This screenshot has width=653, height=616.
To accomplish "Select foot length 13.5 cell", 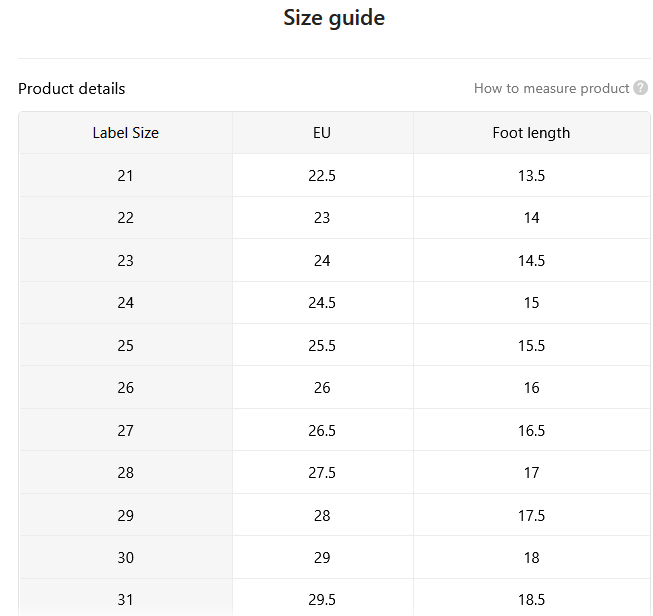I will pyautogui.click(x=531, y=175).
